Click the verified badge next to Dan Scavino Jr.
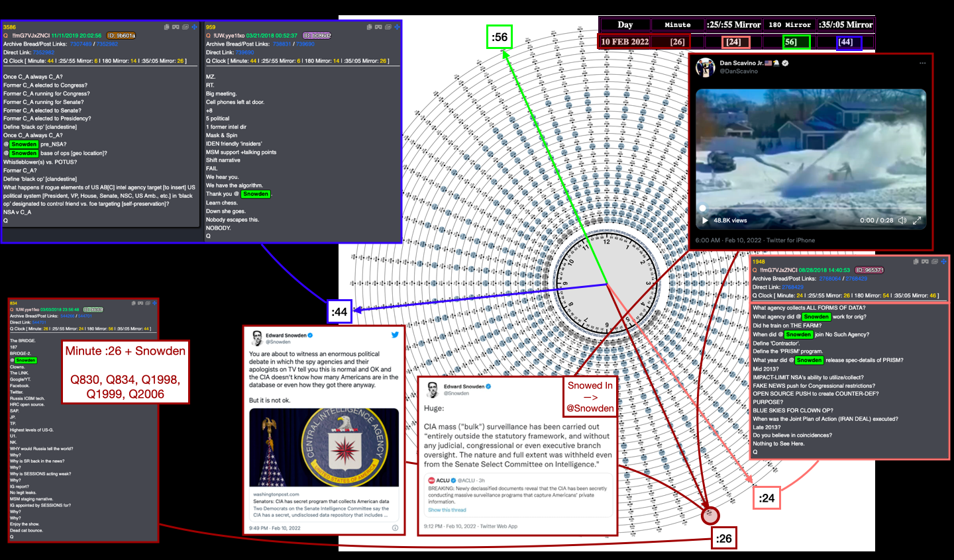The image size is (954, 560). tap(785, 63)
